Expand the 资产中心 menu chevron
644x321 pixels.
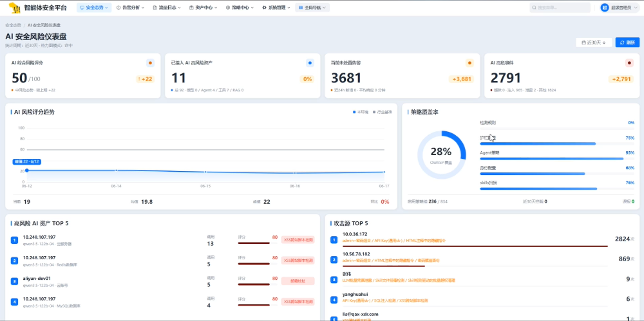(x=216, y=8)
